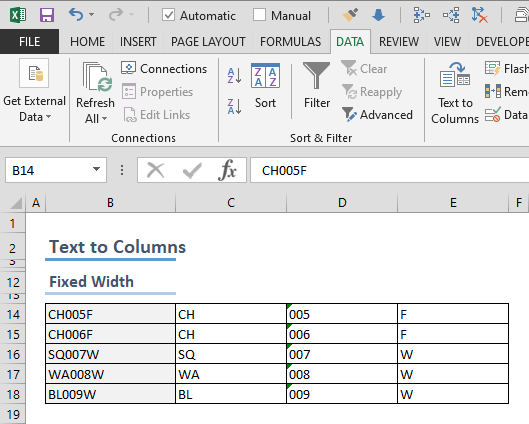
Task: Open Insert Function fx dialog
Action: (227, 170)
